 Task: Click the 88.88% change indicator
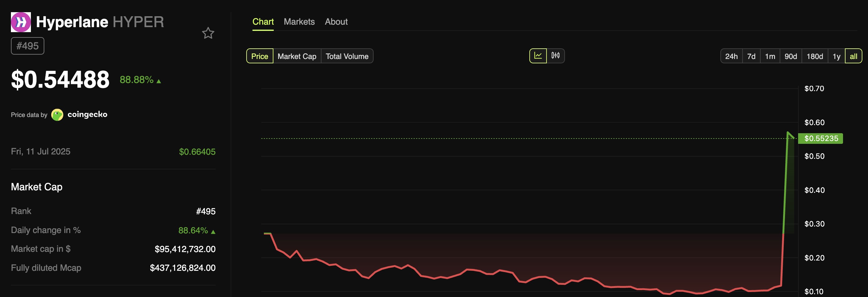(x=140, y=80)
